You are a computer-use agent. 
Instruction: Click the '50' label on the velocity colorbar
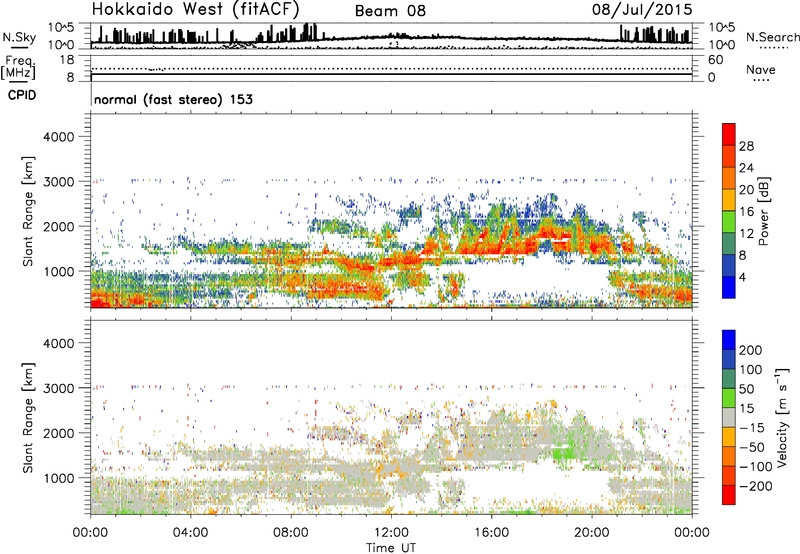point(746,389)
